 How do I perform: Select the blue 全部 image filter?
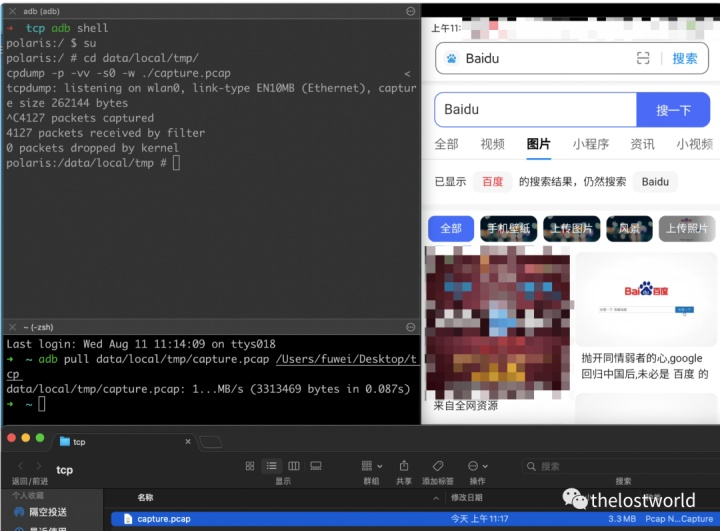tap(451, 228)
